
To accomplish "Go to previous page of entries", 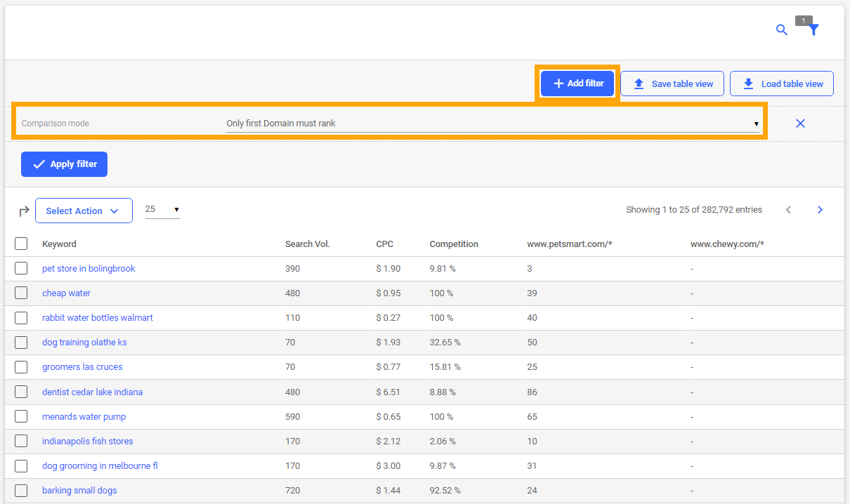I will [x=788, y=210].
